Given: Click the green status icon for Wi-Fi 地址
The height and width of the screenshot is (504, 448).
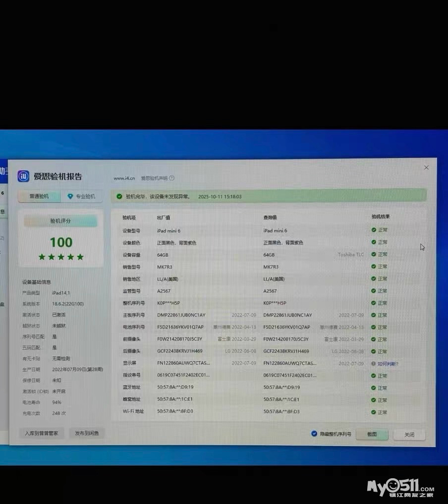Looking at the screenshot, I should (374, 412).
